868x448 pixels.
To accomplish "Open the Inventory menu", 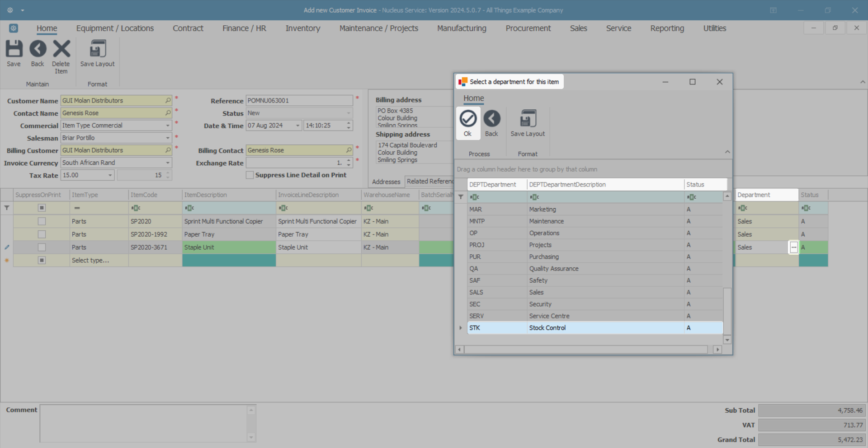I will [x=302, y=28].
